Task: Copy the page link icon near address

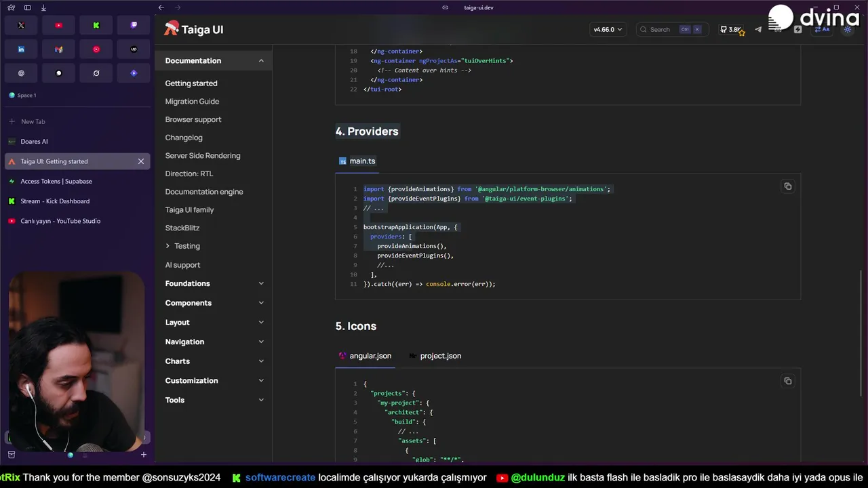Action: pos(445,7)
